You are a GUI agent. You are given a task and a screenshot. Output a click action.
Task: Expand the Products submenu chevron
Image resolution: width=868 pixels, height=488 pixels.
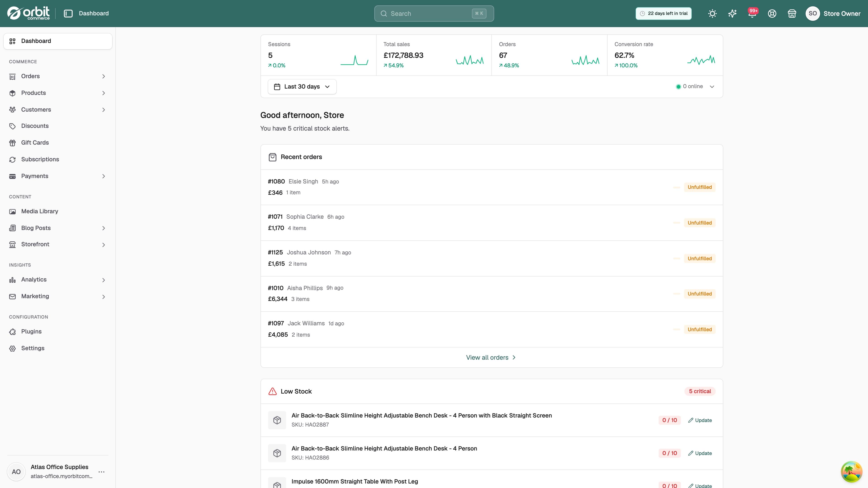click(104, 93)
